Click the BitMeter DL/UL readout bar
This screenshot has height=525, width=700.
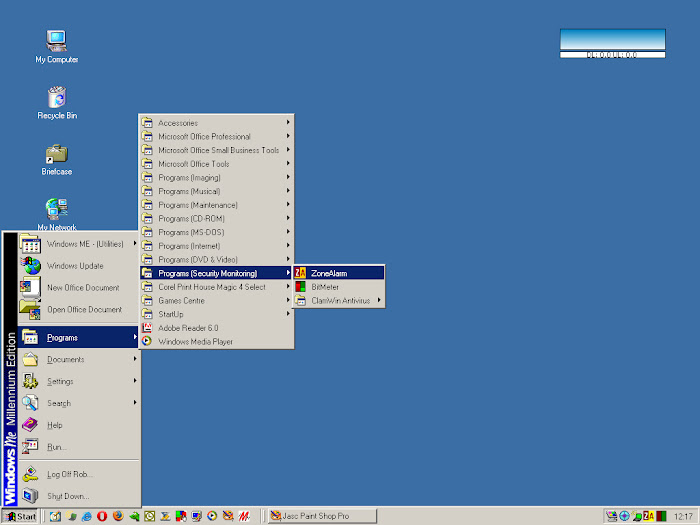612,55
